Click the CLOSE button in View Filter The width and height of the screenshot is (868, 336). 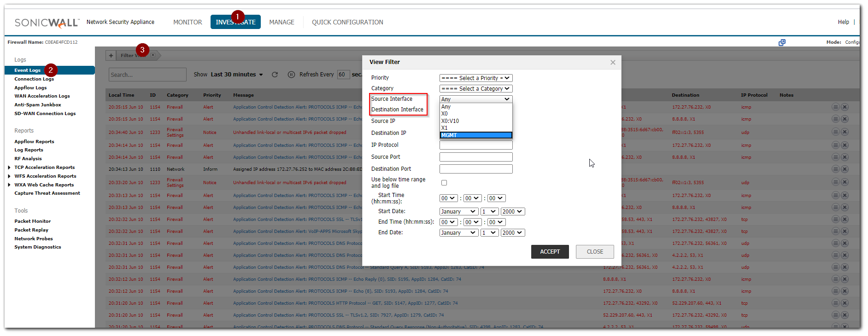595,252
